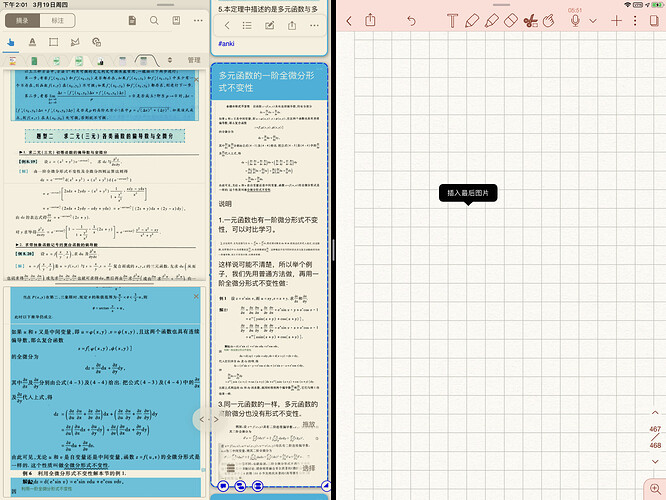Click the 说明 heading in the card
The width and height of the screenshot is (666, 500).
tap(225, 204)
